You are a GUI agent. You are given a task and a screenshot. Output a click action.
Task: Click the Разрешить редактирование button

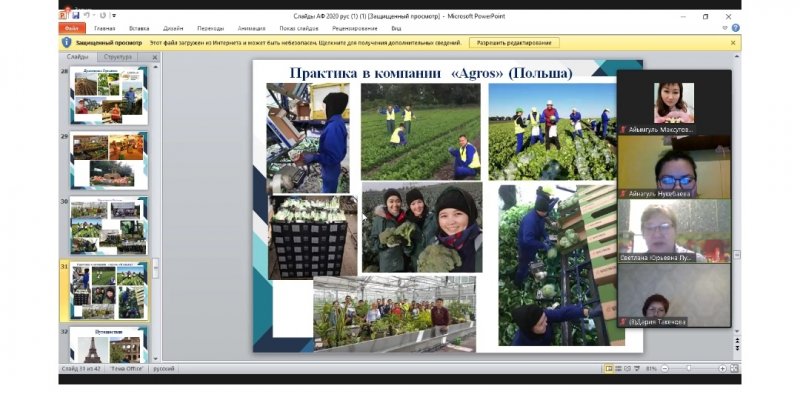tap(514, 43)
